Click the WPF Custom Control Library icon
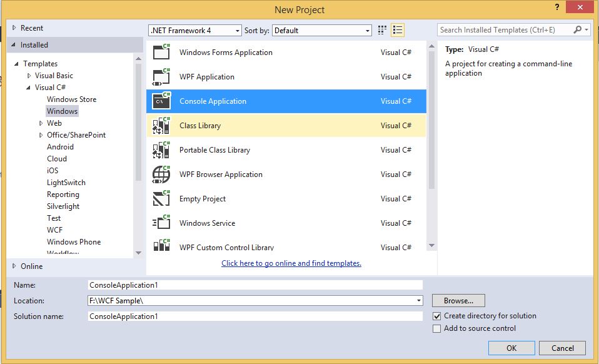The height and width of the screenshot is (364, 599). tap(161, 245)
